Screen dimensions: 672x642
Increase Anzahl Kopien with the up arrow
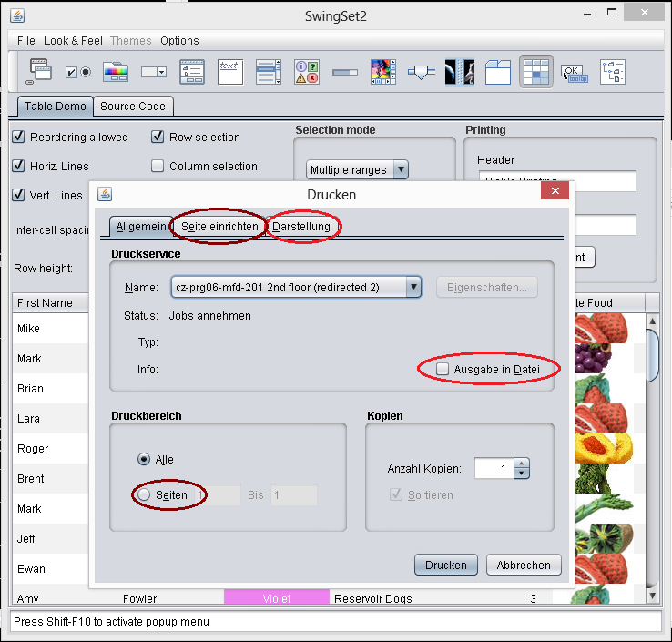521,464
